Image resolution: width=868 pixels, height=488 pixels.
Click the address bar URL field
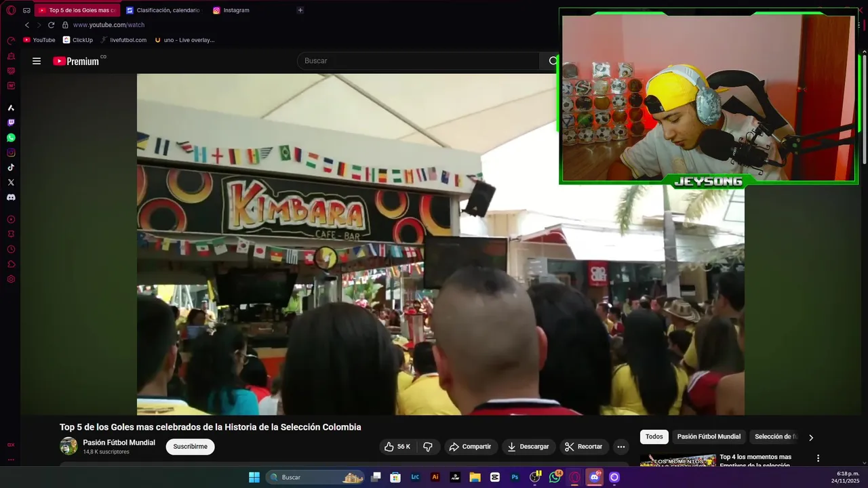[x=108, y=25]
